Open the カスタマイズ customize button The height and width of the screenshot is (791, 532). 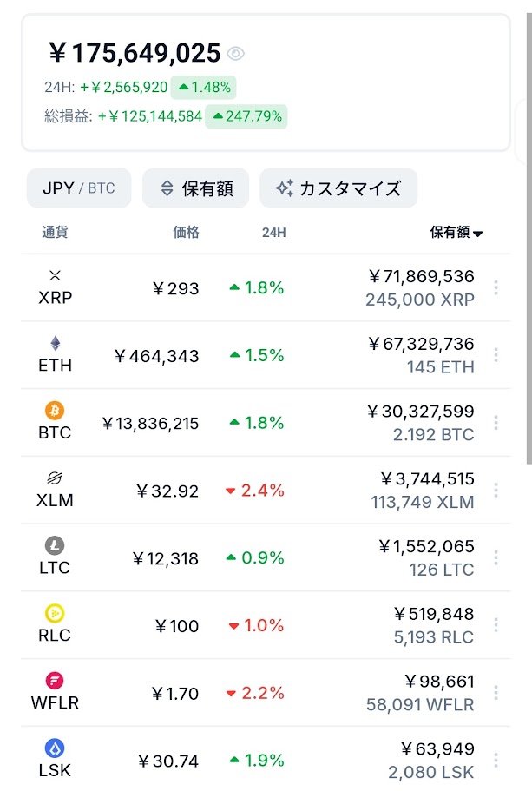tap(338, 188)
